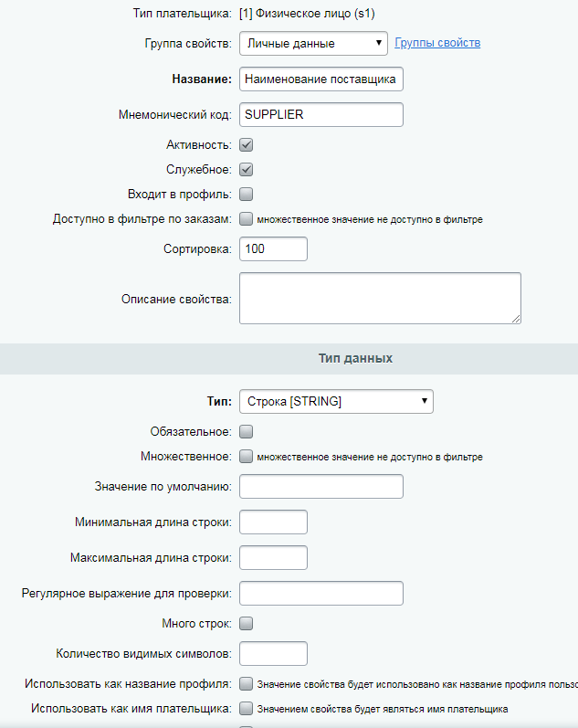Click the Описание свойства text area
Screen dimensions: 578x728
click(380, 298)
